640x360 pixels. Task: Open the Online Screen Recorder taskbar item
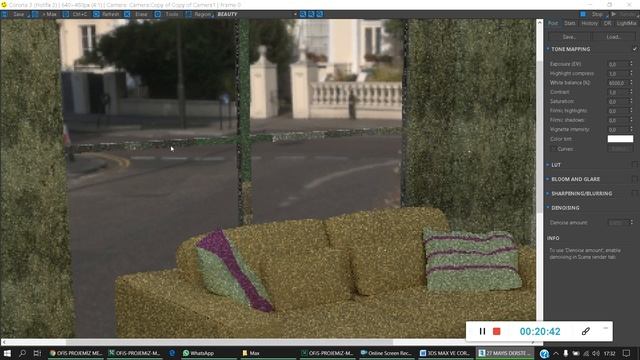386,353
